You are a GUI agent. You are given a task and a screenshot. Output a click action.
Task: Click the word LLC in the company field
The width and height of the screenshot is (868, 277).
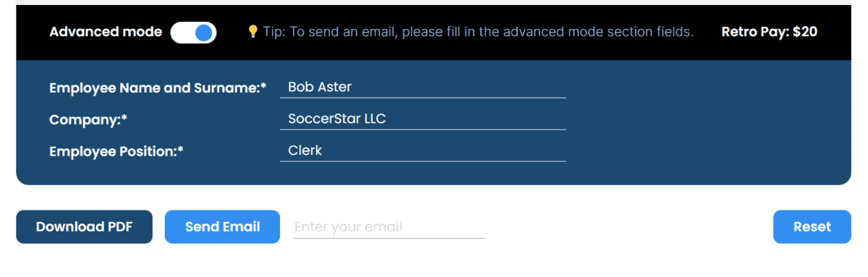375,119
